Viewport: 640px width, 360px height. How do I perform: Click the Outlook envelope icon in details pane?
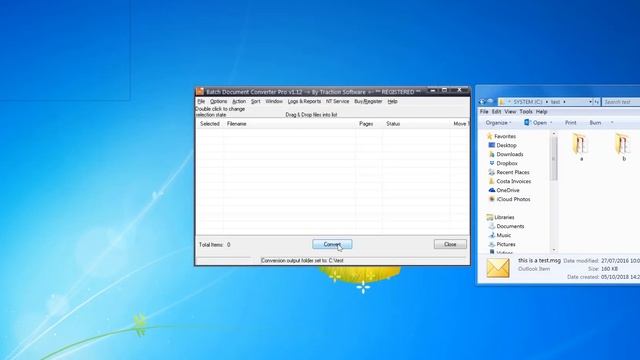(x=498, y=268)
